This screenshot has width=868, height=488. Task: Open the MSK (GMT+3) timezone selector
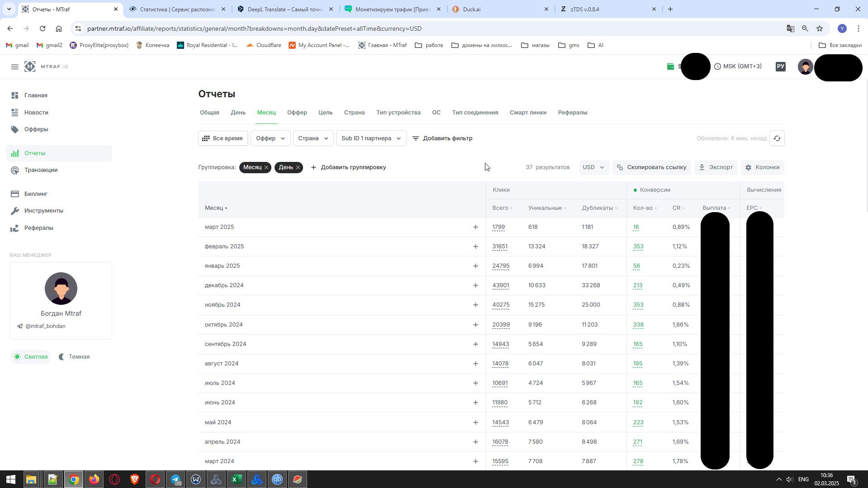coord(738,66)
